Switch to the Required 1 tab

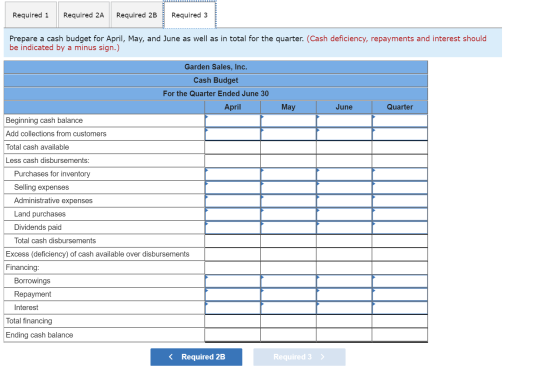(x=30, y=15)
